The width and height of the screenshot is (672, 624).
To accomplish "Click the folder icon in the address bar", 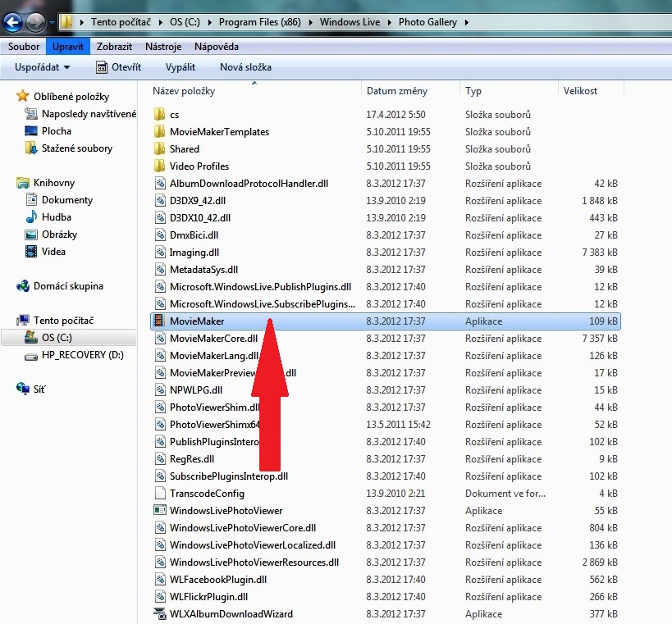I will pyautogui.click(x=66, y=22).
